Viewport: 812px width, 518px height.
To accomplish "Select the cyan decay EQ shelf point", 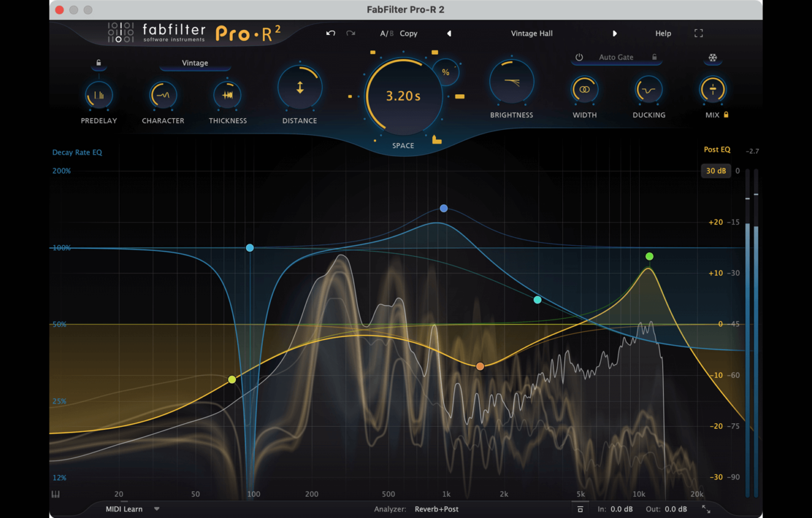I will click(x=538, y=300).
